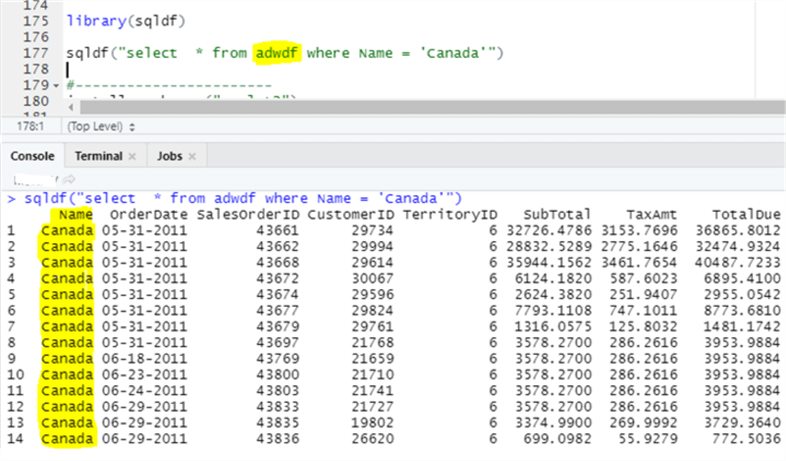This screenshot has height=461, width=786.
Task: Click the SubTotal column header
Action: pyautogui.click(x=557, y=214)
